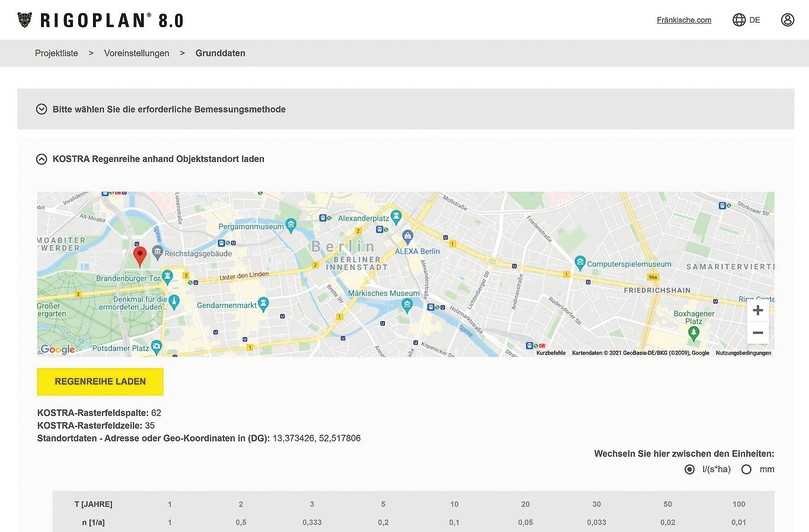Open the DE language dropdown
809x532 pixels.
tap(755, 20)
